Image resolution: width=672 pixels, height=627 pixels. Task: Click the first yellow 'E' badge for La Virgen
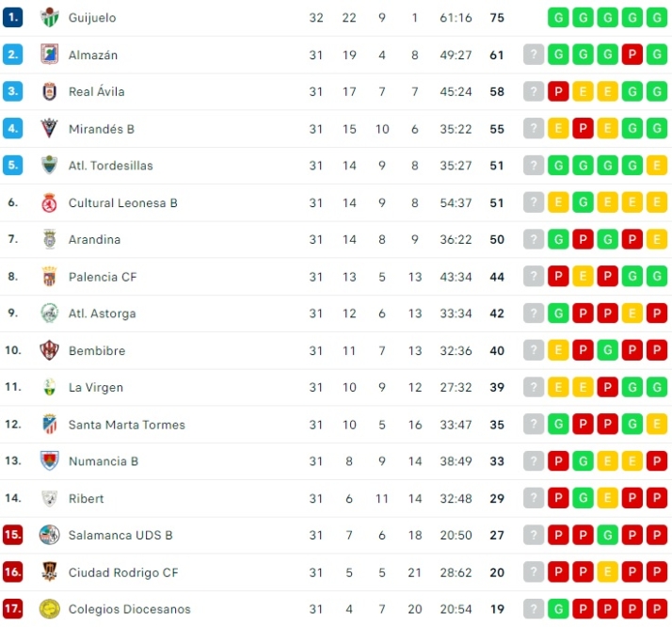(x=559, y=387)
